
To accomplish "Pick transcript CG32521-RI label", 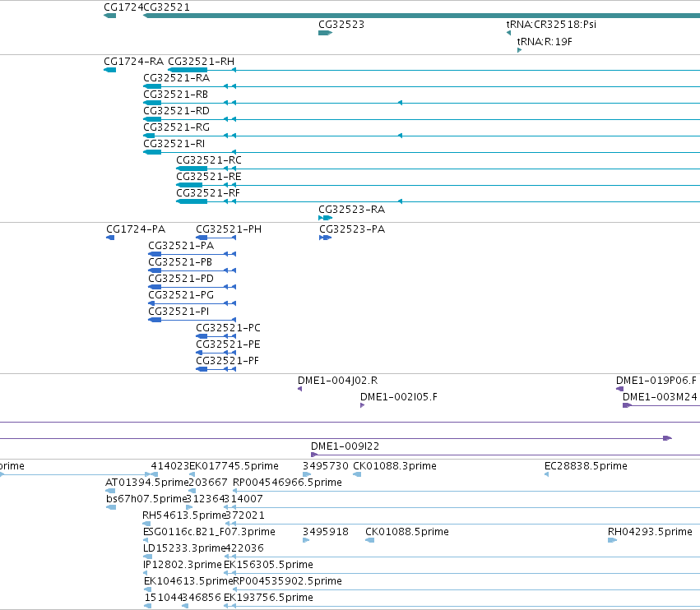I will tap(174, 144).
